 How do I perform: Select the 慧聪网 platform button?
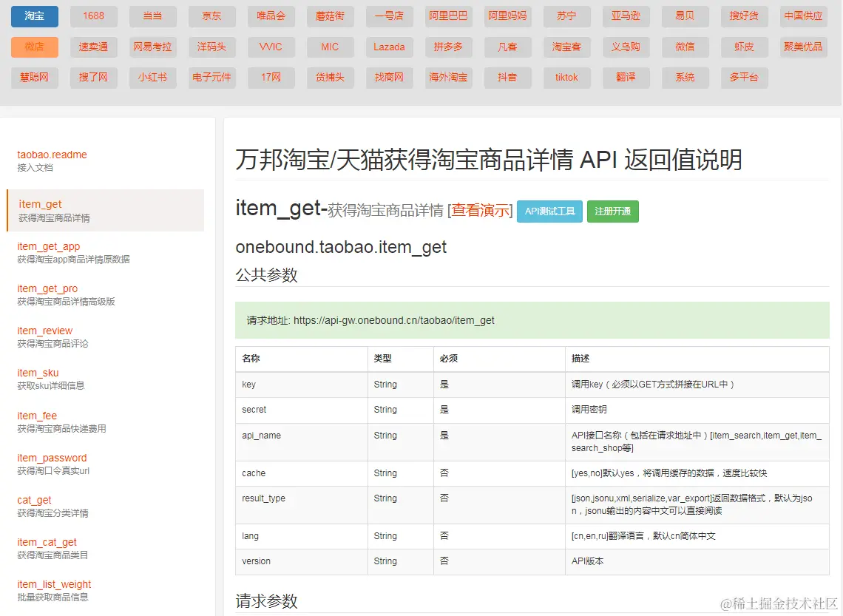point(35,78)
